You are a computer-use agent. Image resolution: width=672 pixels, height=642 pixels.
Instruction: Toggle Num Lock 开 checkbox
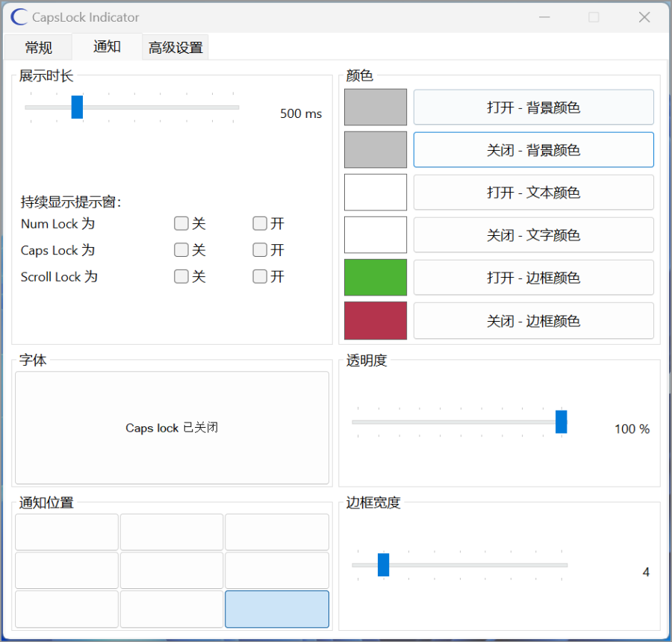260,223
